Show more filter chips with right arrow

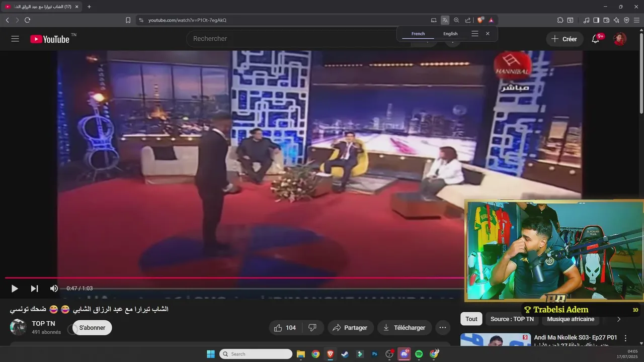coord(619,319)
